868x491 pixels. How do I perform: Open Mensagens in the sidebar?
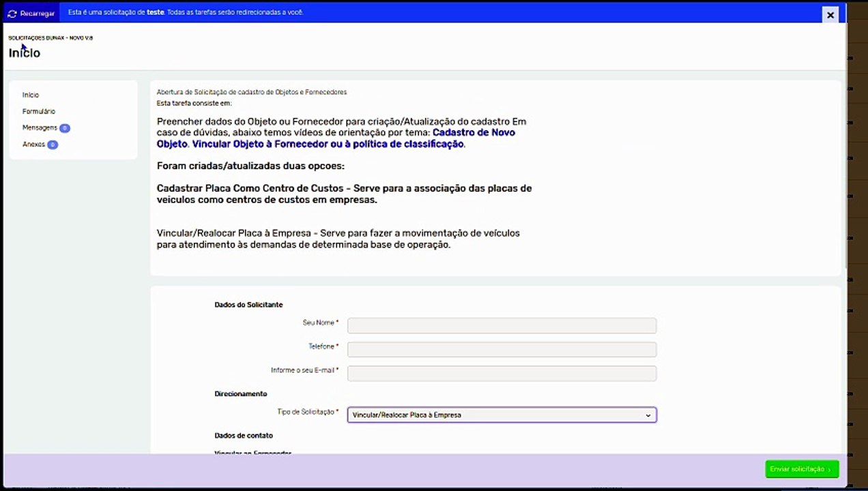click(x=40, y=128)
